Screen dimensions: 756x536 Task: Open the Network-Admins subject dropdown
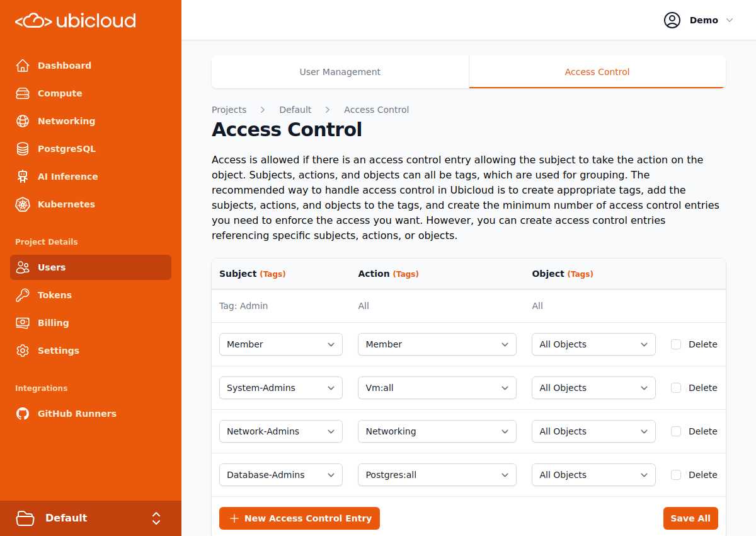pos(281,431)
